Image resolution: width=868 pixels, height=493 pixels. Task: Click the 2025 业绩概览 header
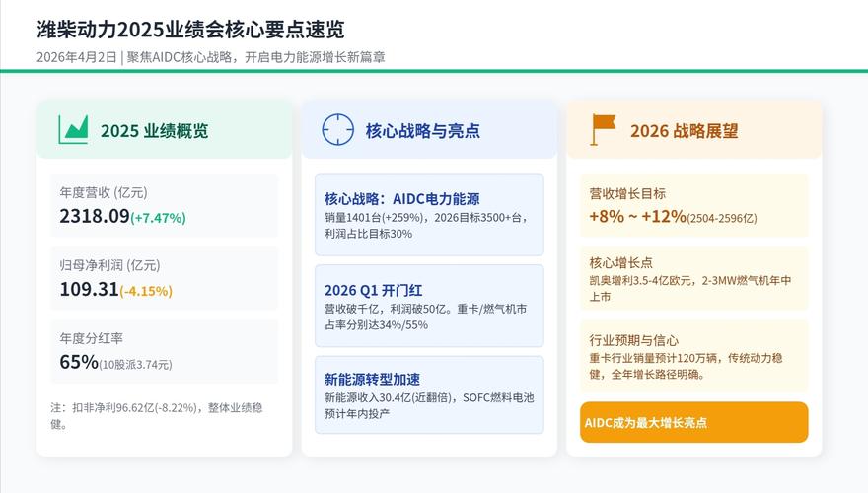[x=154, y=130]
